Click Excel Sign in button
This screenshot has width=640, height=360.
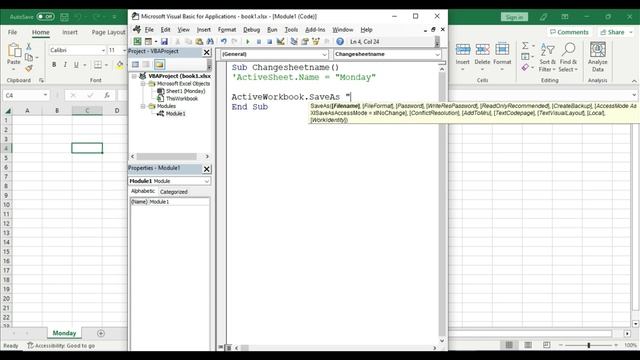(514, 17)
